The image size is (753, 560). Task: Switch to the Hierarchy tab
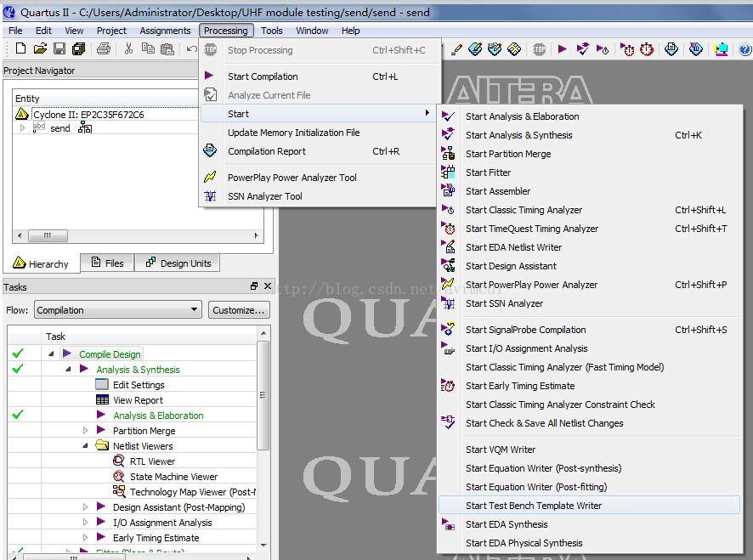click(40, 263)
